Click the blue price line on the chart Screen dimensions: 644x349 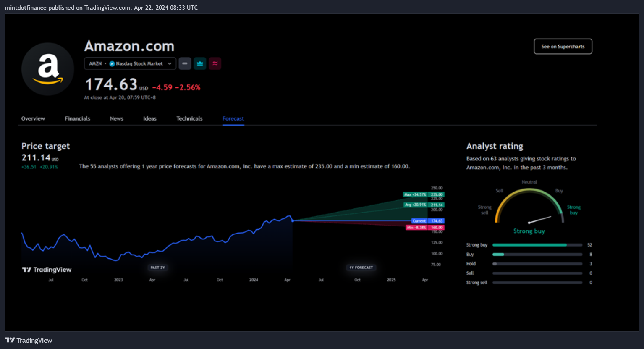click(157, 239)
